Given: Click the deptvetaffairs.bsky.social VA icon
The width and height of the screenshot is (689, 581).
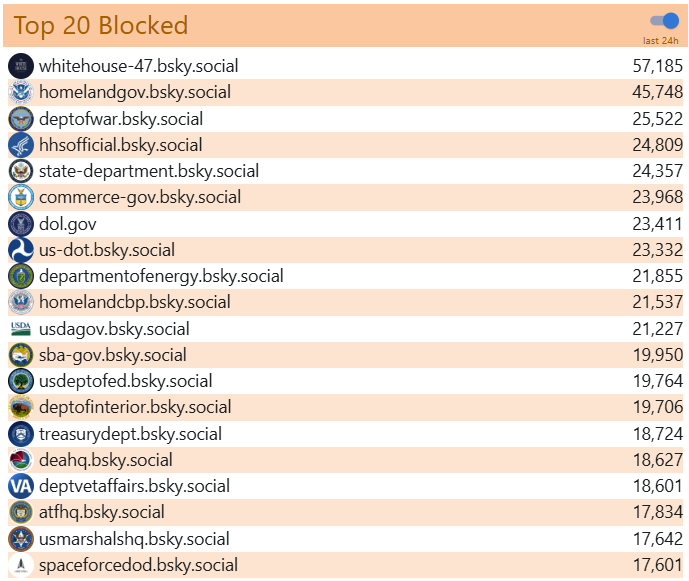Looking at the screenshot, I should click(21, 486).
